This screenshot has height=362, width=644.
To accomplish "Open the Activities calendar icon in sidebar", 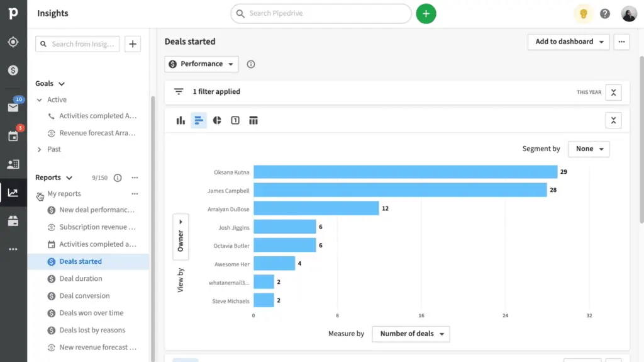I will coord(13,136).
